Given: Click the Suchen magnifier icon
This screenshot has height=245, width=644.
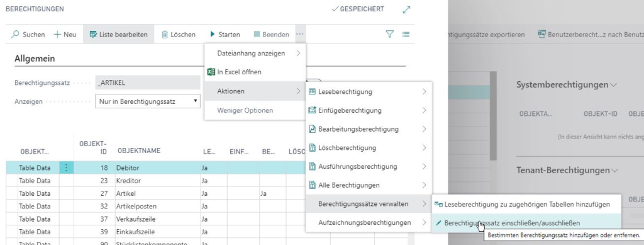Looking at the screenshot, I should pos(15,35).
